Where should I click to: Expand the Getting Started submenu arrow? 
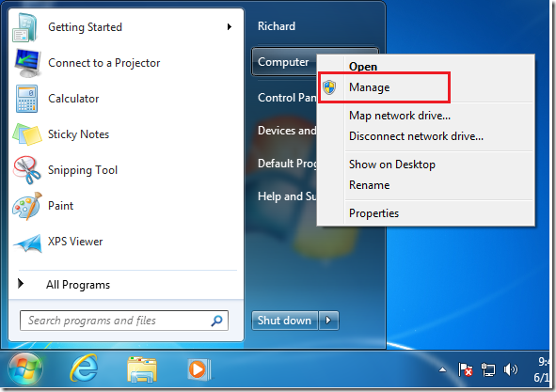click(x=230, y=27)
